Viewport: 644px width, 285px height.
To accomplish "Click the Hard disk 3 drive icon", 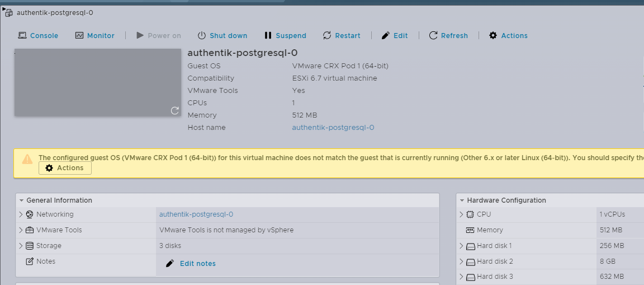I will 470,277.
